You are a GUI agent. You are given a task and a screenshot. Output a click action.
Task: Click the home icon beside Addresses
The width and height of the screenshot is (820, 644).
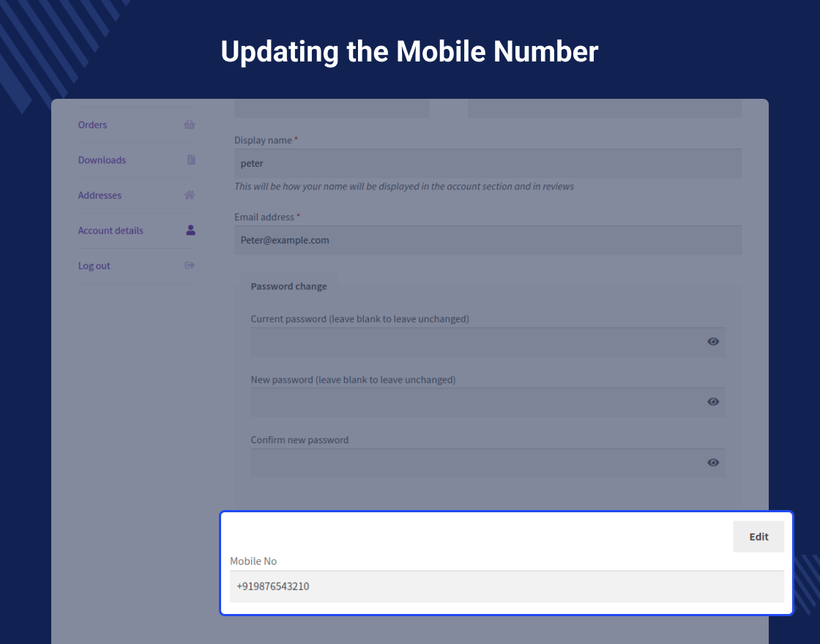[190, 195]
